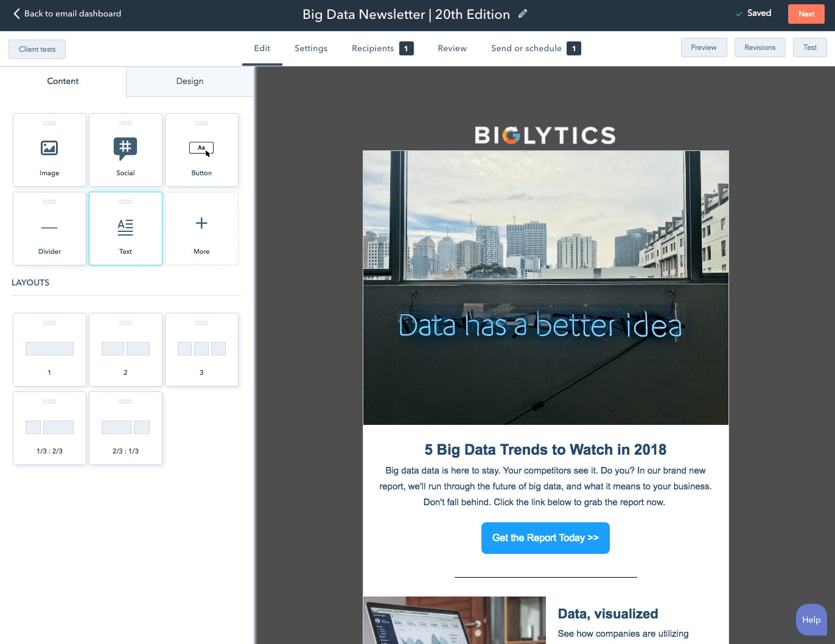Select the Button content module
The image size is (835, 644).
click(x=201, y=150)
